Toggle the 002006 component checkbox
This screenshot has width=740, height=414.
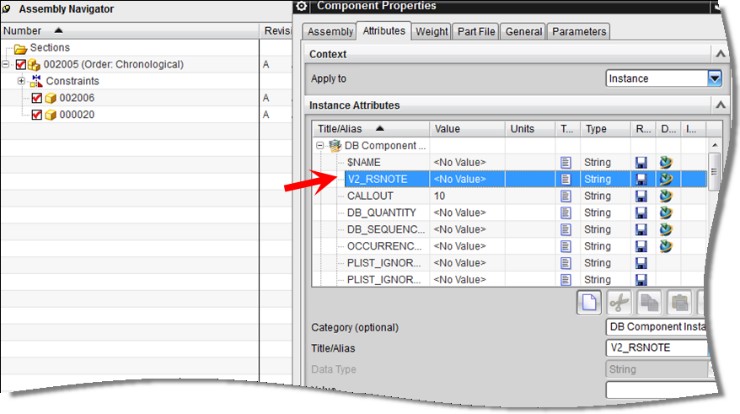coord(37,98)
